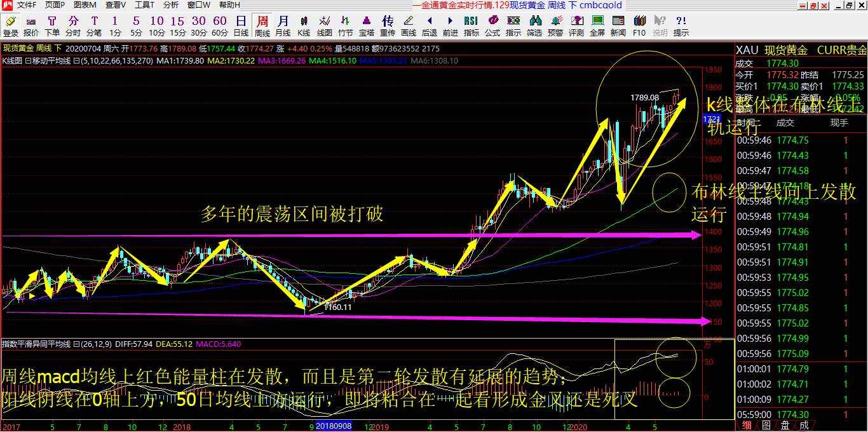Open the 帮助H menu
Image resolution: width=868 pixels, height=432 pixels.
(229, 5)
